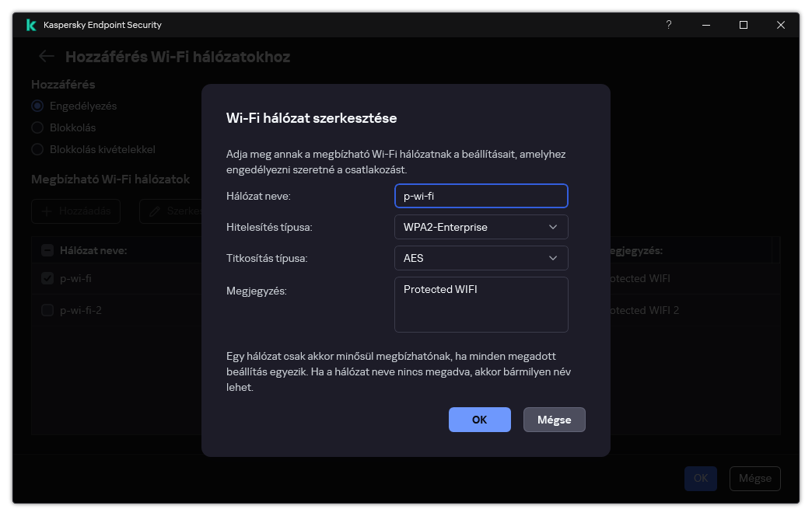
Task: Select the Blokkolás radio button
Action: 37,127
